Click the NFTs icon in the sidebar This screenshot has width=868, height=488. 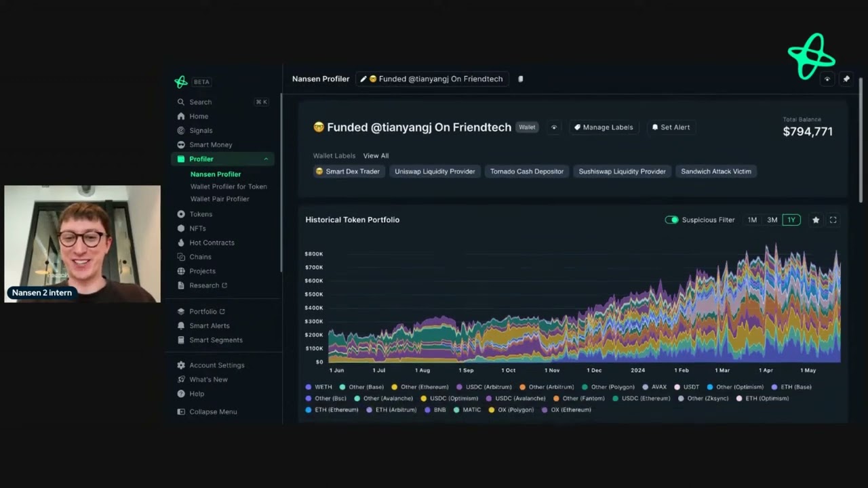pos(181,228)
